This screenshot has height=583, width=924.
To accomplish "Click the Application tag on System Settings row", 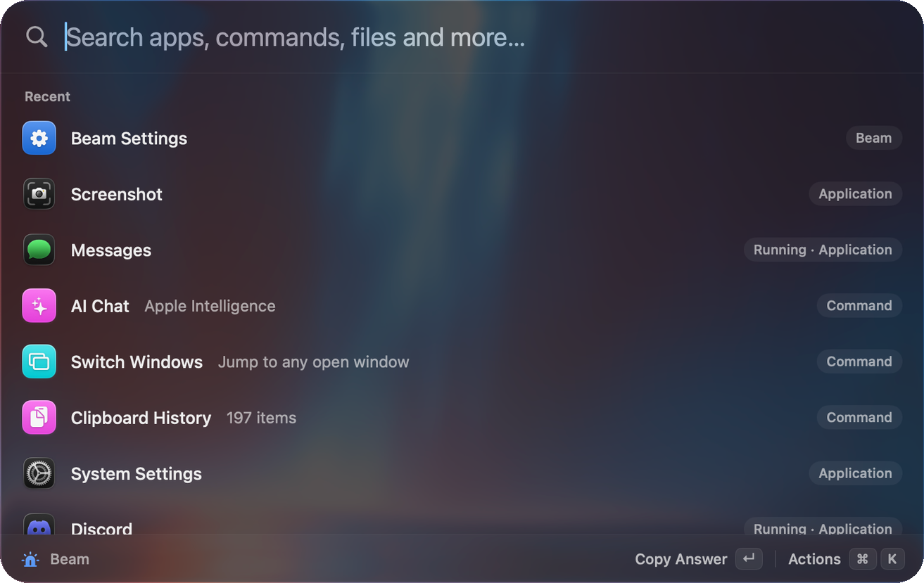I will pos(855,473).
